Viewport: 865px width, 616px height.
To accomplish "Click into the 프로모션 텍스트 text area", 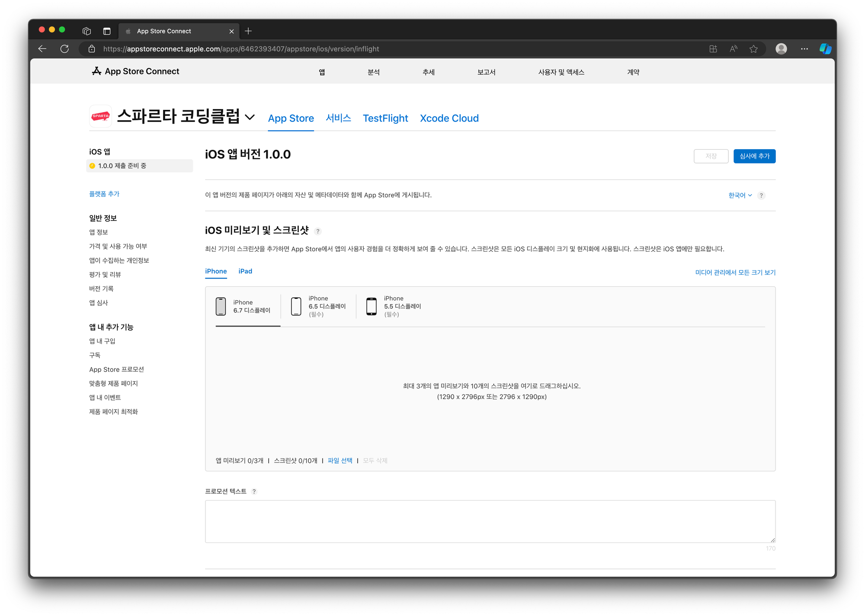I will coord(490,521).
